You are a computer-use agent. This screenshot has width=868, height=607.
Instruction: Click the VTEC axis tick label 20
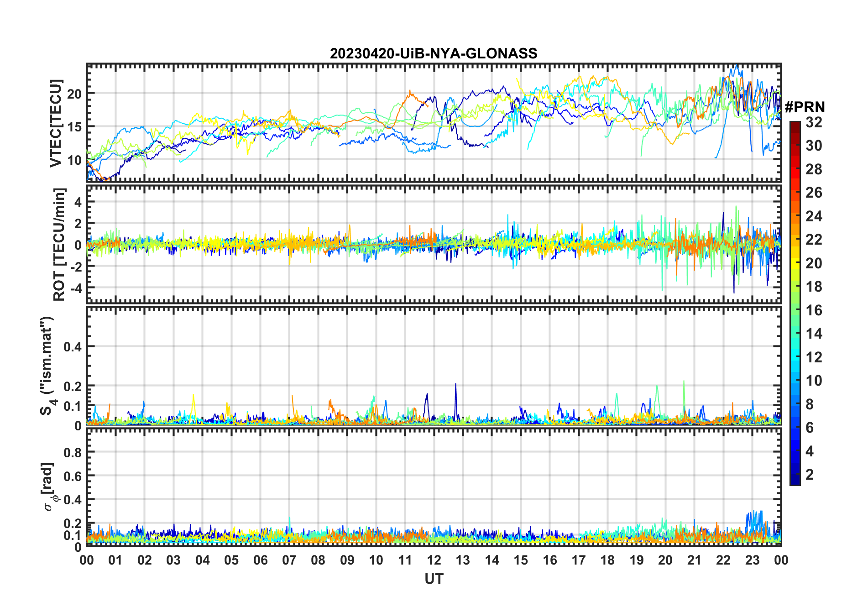[x=74, y=93]
